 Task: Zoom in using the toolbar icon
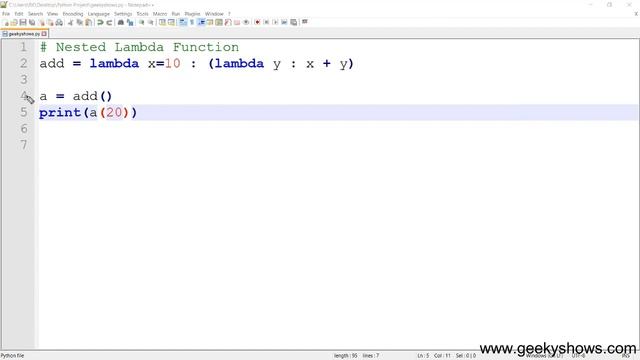[142, 22]
